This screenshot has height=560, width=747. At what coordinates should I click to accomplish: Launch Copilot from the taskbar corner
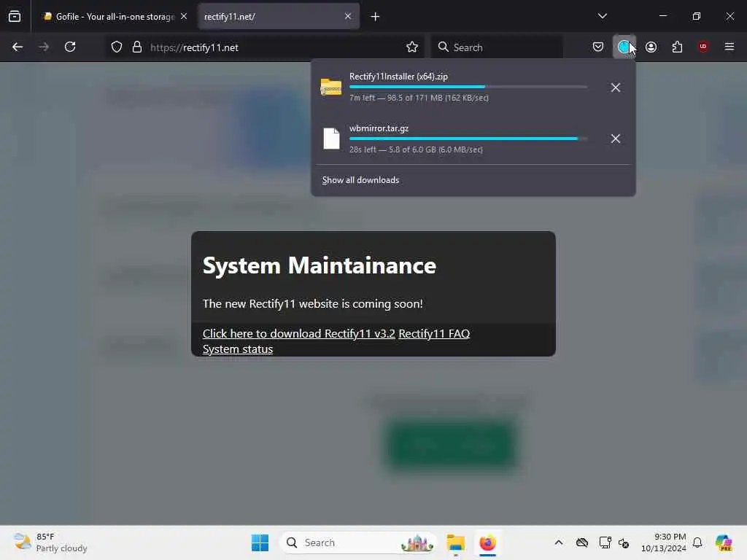coord(724,542)
